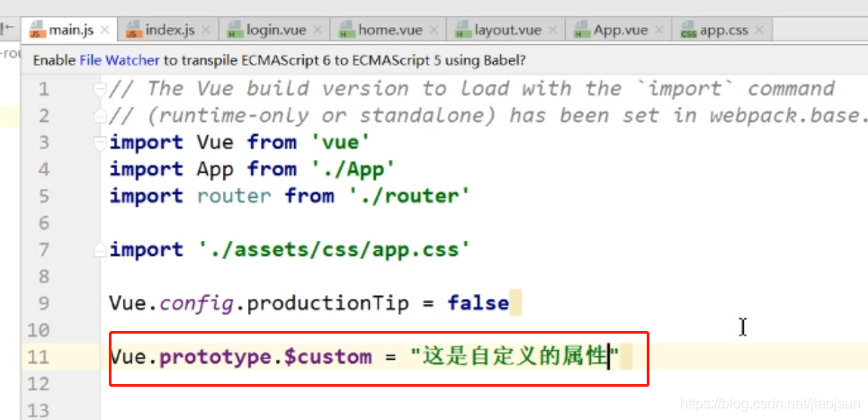
Task: Open the layout.vue tab
Action: [x=507, y=30]
